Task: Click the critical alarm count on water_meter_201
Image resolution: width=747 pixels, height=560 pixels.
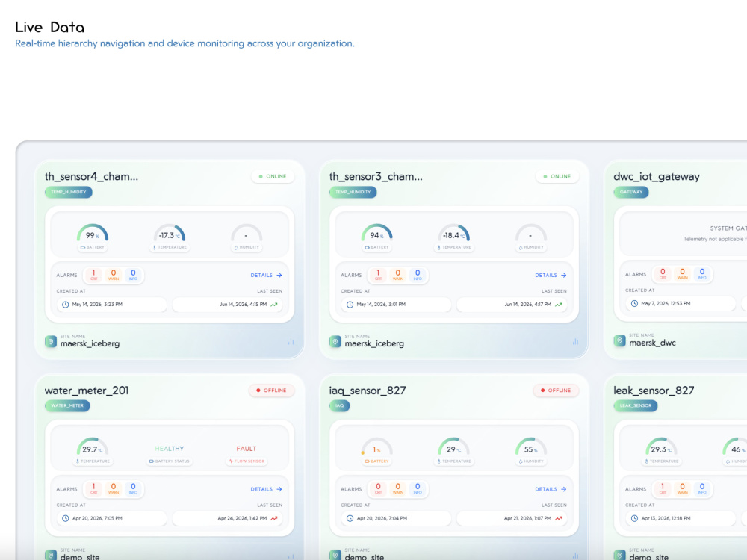Action: (x=94, y=489)
